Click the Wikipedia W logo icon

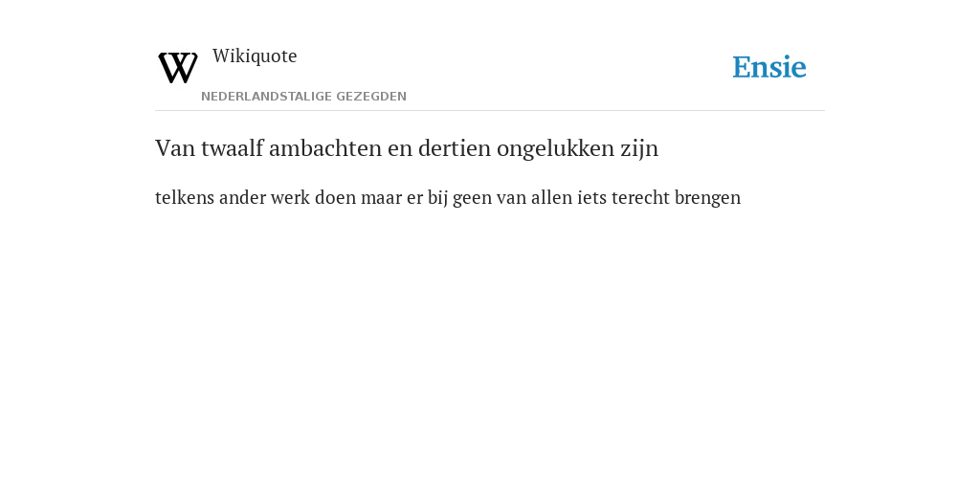pos(178,68)
